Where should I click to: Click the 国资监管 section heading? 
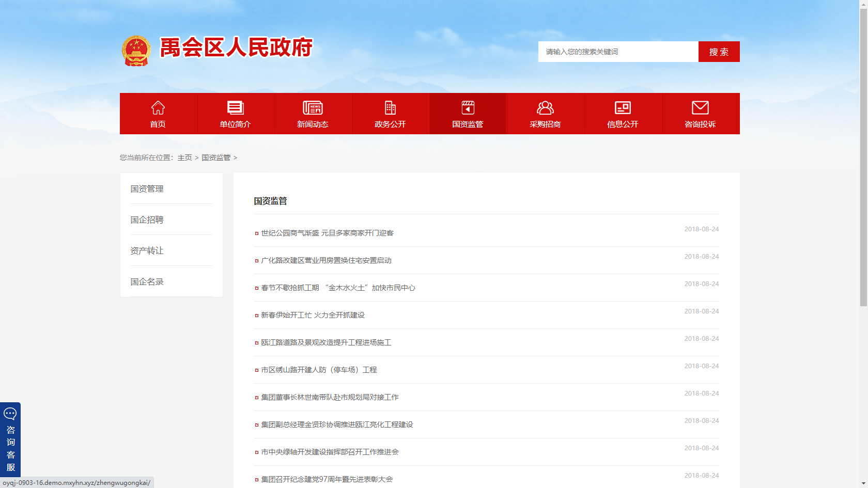[x=270, y=201]
